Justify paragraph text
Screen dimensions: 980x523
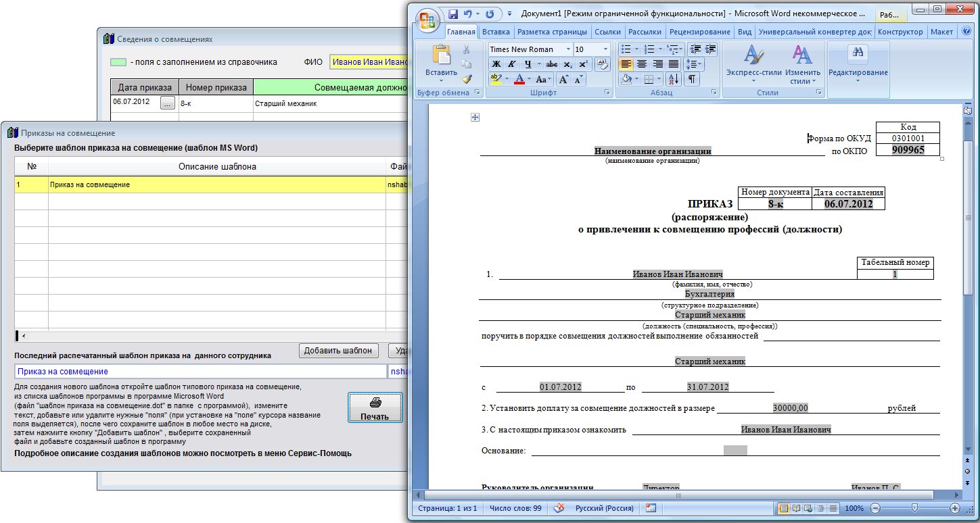coord(674,64)
